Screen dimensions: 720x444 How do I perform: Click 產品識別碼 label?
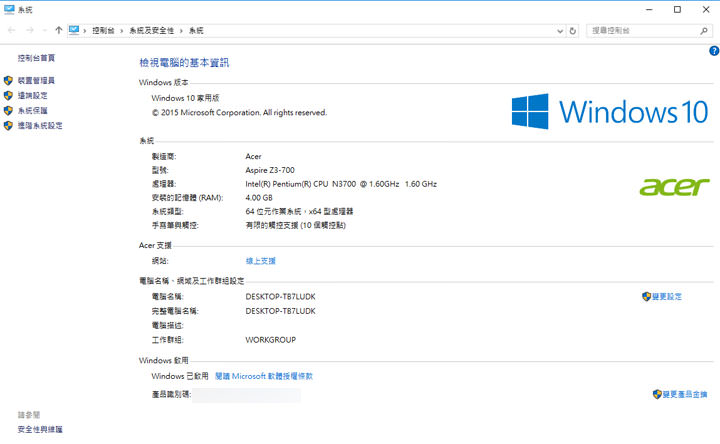click(x=171, y=394)
